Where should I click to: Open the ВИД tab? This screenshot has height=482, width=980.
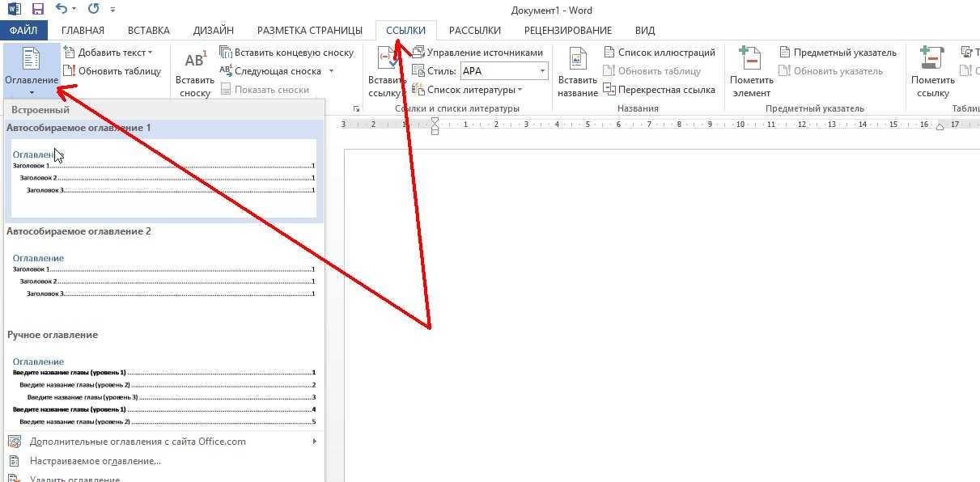[645, 31]
